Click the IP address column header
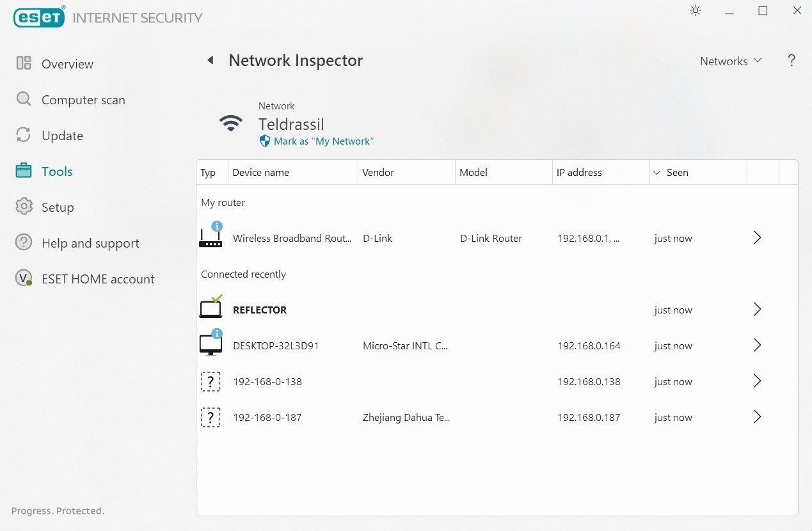The width and height of the screenshot is (812, 531). pyautogui.click(x=601, y=172)
